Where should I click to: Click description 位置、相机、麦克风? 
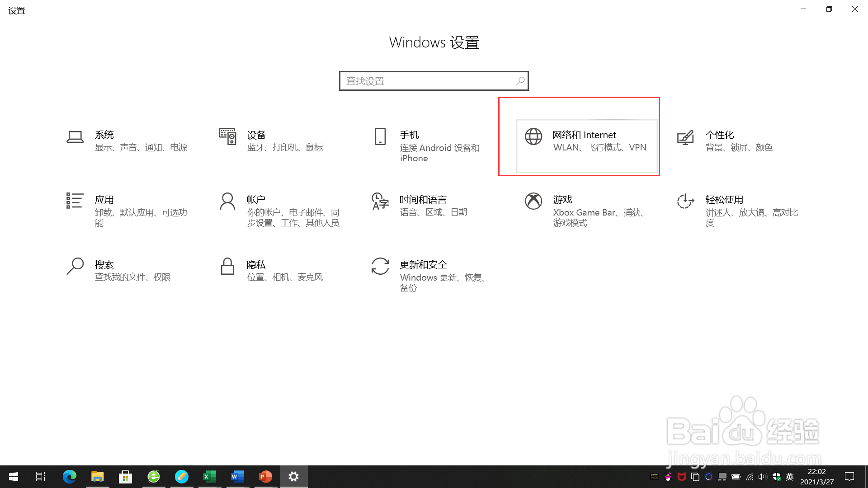click(285, 277)
